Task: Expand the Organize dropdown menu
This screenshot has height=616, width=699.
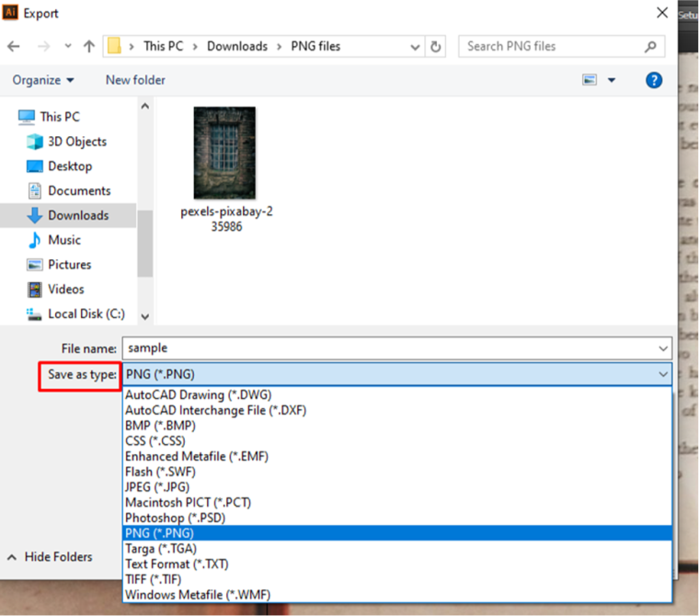Action: 43,80
